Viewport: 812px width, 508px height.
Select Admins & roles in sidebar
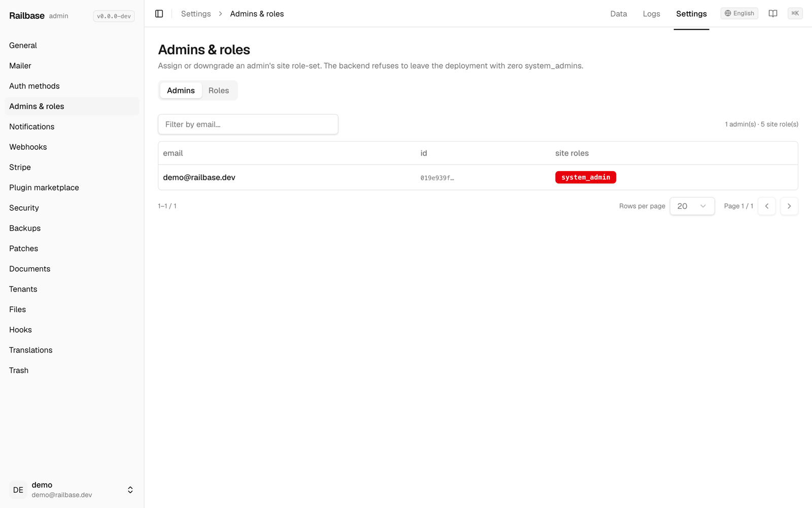(72, 106)
